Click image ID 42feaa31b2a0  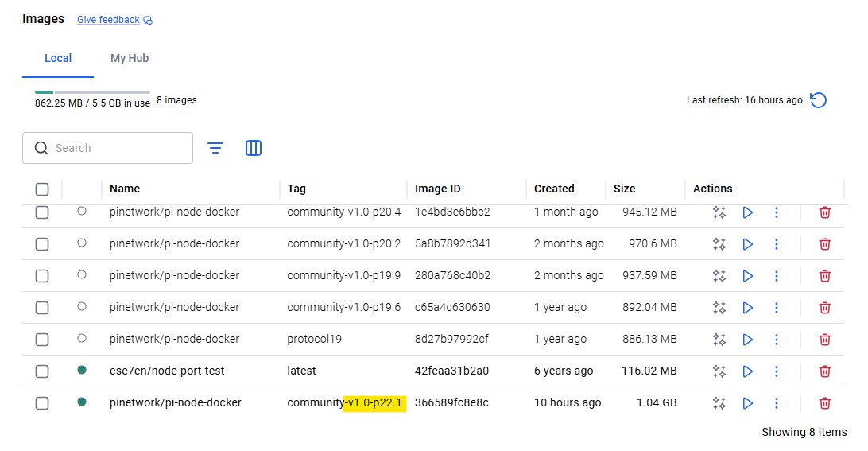click(451, 371)
